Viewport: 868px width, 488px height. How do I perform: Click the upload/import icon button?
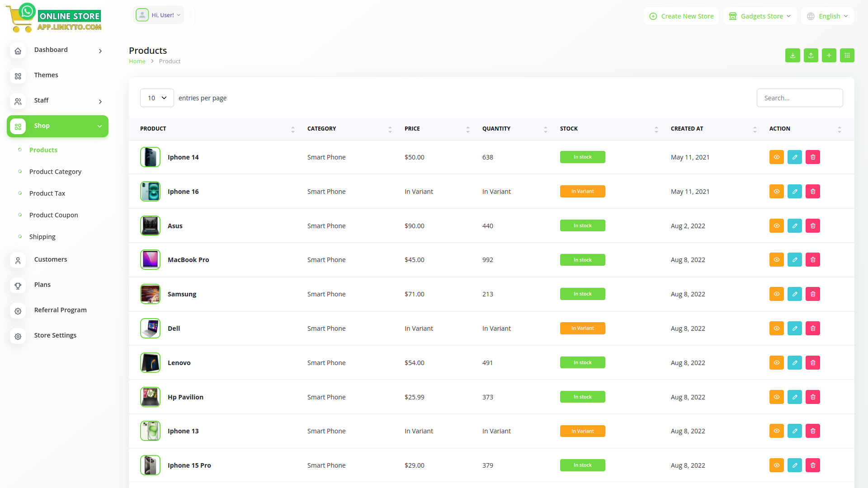coord(811,55)
